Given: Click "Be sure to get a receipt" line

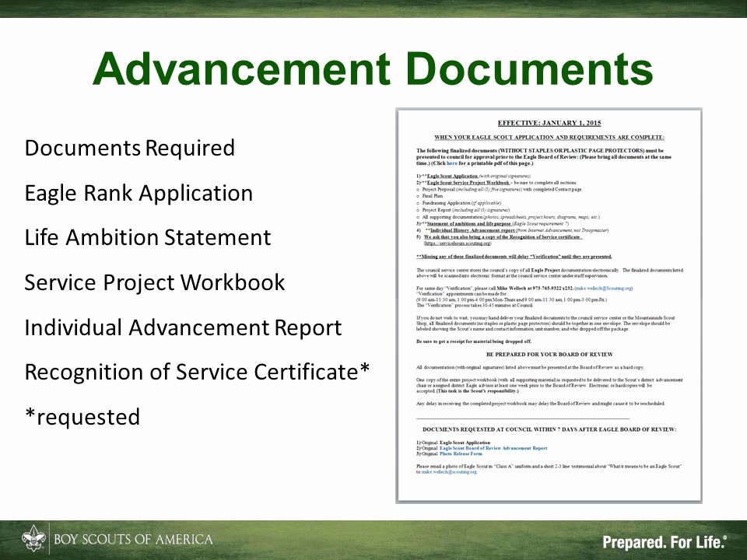Looking at the screenshot, I should pos(474,341).
